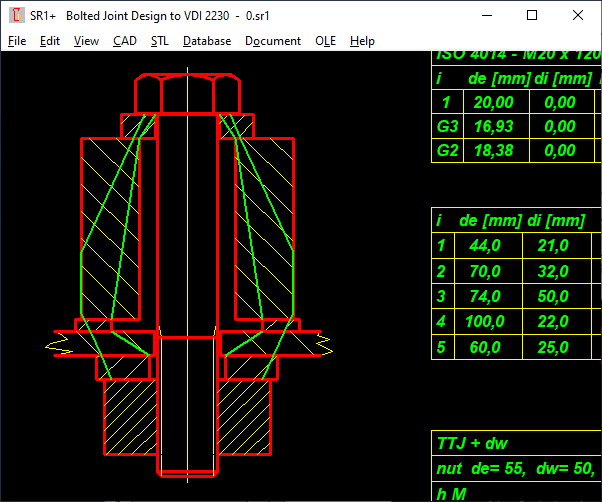Open the Help menu
Viewport: 602px width, 502px height.
pos(362,41)
